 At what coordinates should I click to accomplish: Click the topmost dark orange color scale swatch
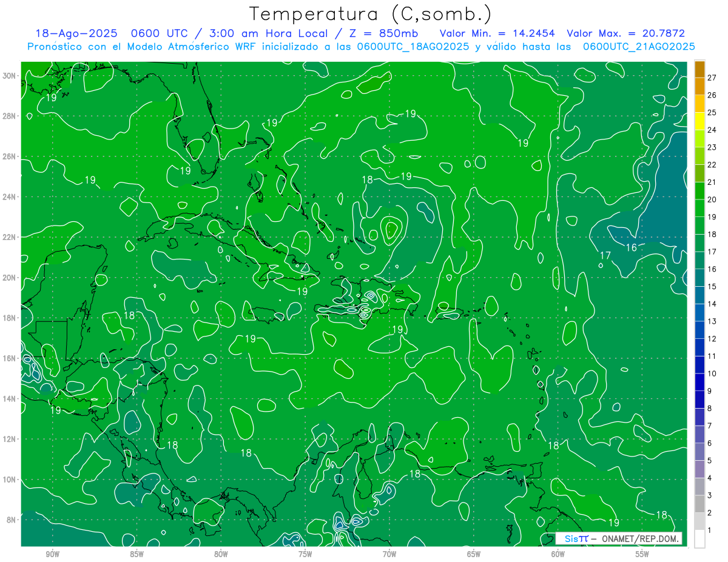pos(699,70)
